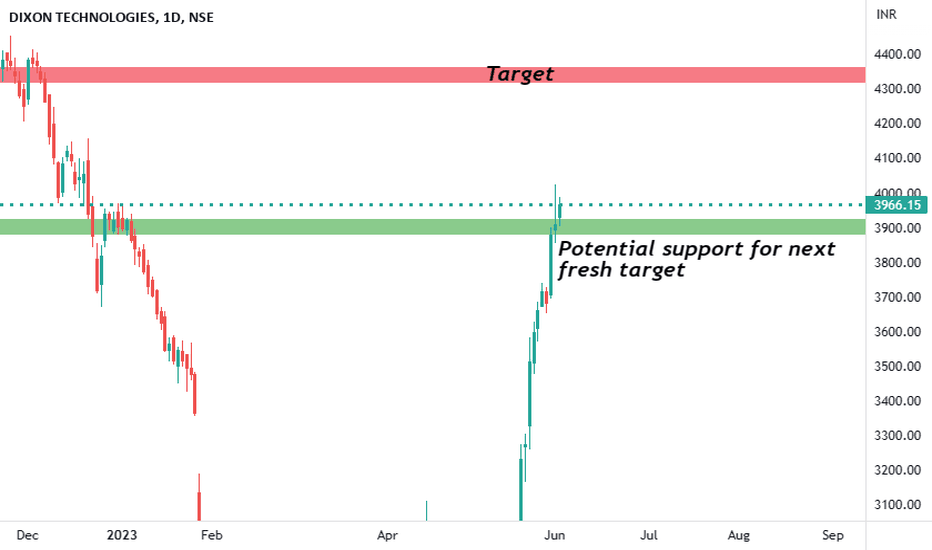932x550 pixels.
Task: Click the Sep time axis marker
Action: pyautogui.click(x=833, y=535)
